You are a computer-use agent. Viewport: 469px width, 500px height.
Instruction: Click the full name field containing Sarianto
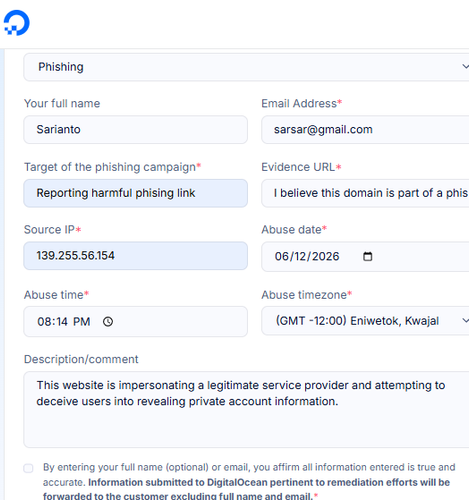click(135, 129)
